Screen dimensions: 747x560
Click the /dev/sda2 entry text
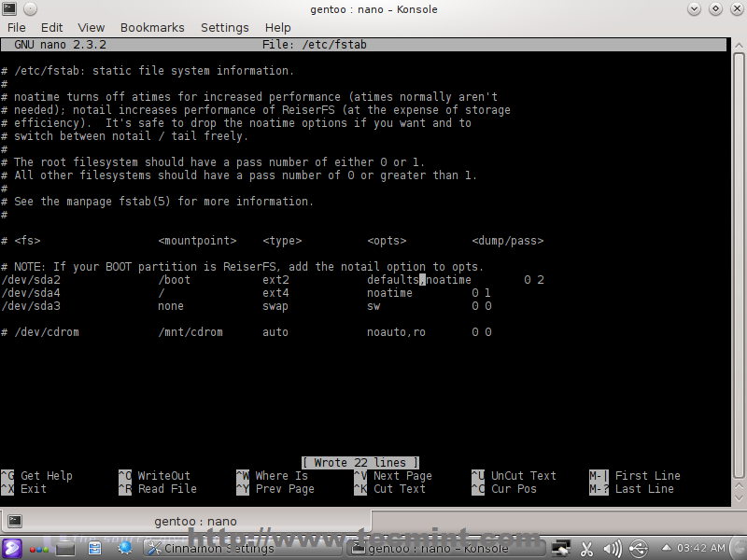coord(31,279)
